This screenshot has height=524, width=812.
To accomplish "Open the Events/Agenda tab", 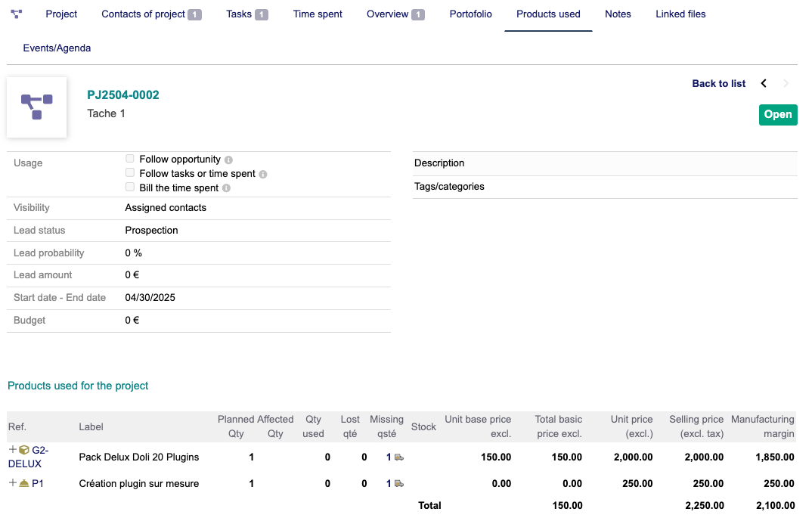I will tap(57, 48).
